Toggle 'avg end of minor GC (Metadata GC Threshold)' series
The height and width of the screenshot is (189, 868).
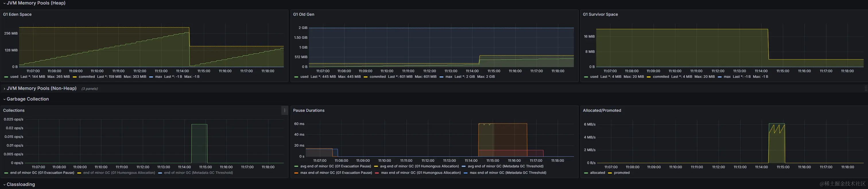pyautogui.click(x=505, y=166)
